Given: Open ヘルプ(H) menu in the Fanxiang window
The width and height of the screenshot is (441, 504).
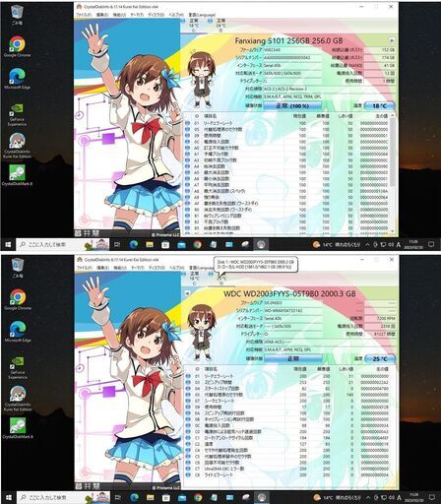Looking at the screenshot, I should (x=175, y=15).
